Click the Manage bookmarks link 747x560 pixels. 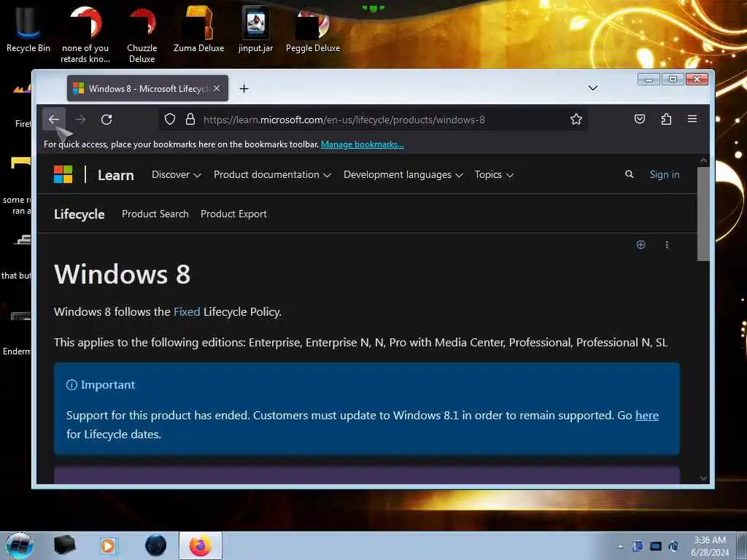pos(362,144)
